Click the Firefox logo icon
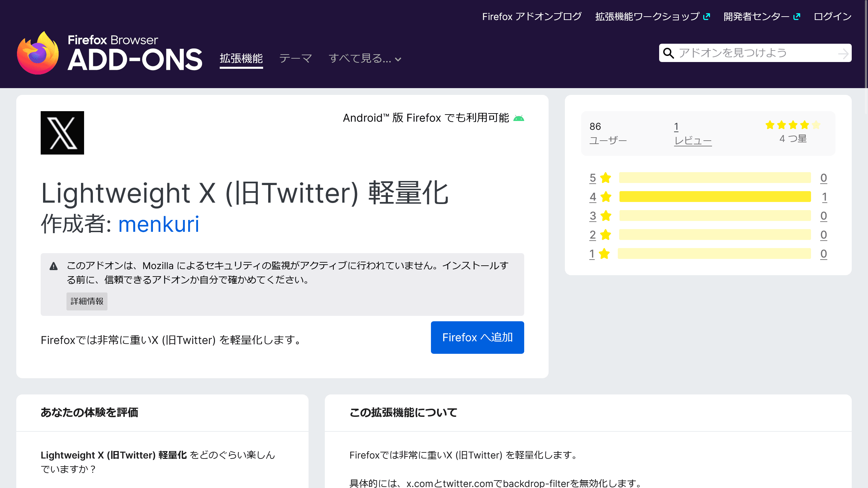This screenshot has width=868, height=488. point(38,53)
